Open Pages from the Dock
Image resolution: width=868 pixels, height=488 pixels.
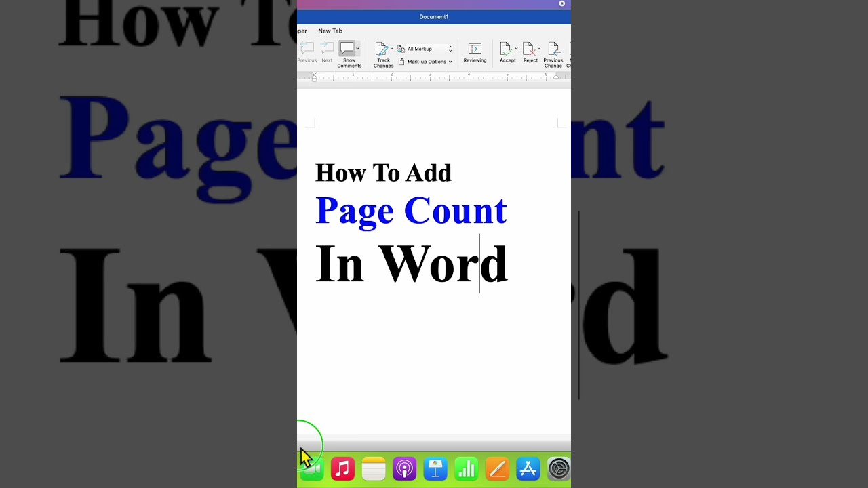pyautogui.click(x=497, y=468)
